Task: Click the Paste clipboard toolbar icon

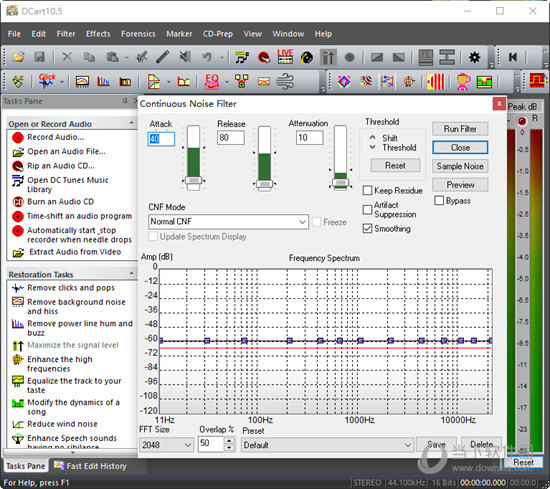Action: [112, 57]
